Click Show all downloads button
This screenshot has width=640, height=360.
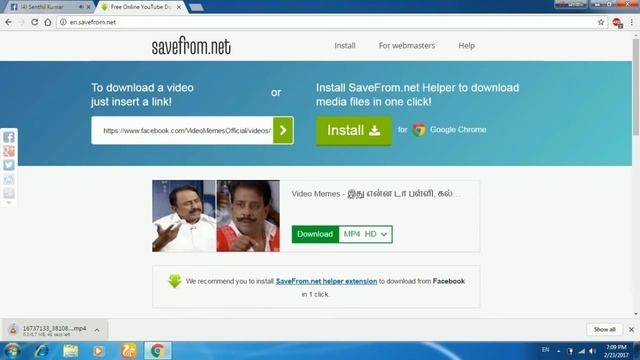[x=604, y=329]
